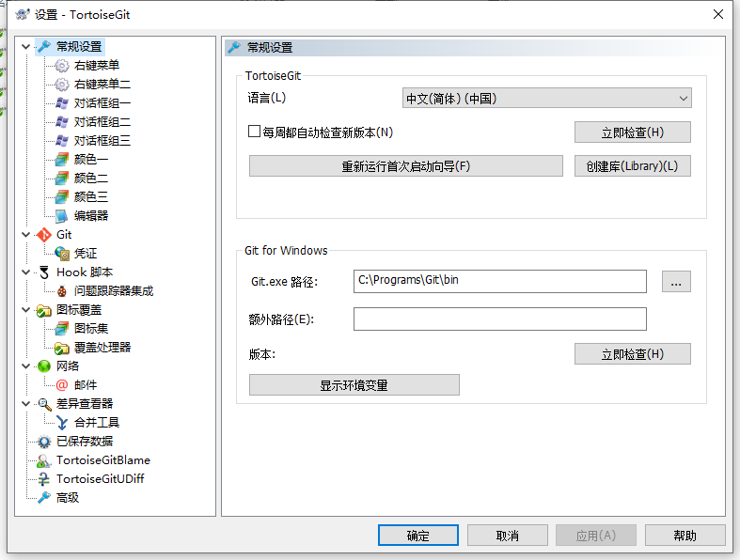Click the credentials icon next to 凭证
The image size is (740, 560).
click(62, 254)
